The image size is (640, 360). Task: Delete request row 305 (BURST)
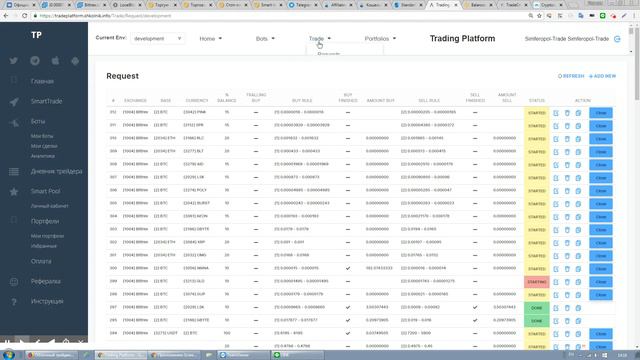567,204
